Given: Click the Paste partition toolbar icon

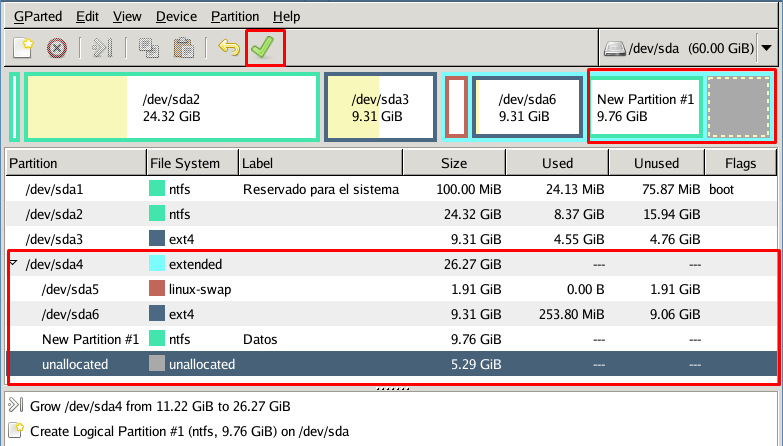Looking at the screenshot, I should [182, 48].
